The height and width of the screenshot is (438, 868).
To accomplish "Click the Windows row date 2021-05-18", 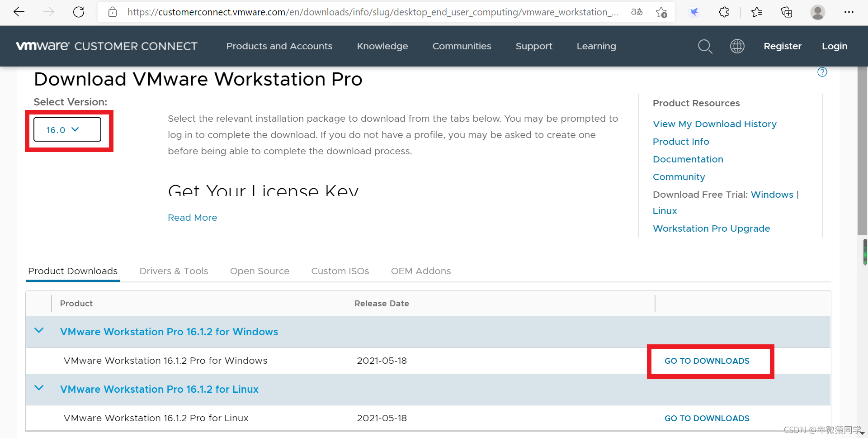I will (382, 361).
